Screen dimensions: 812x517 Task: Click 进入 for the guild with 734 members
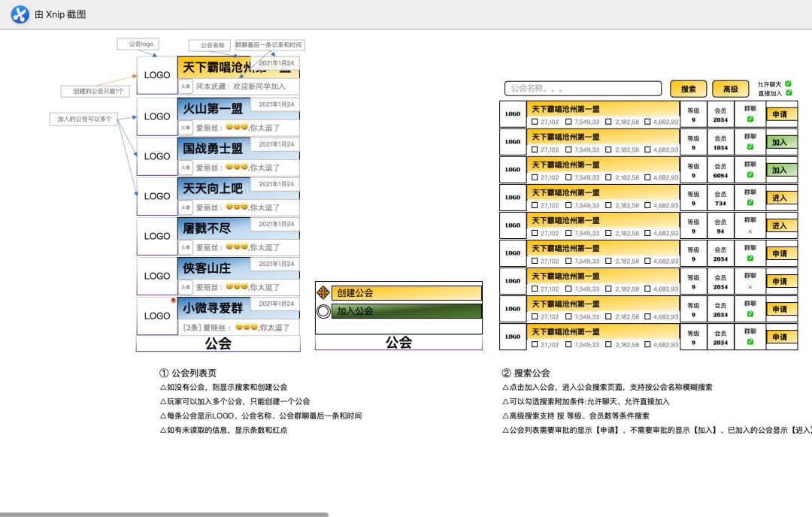click(781, 198)
